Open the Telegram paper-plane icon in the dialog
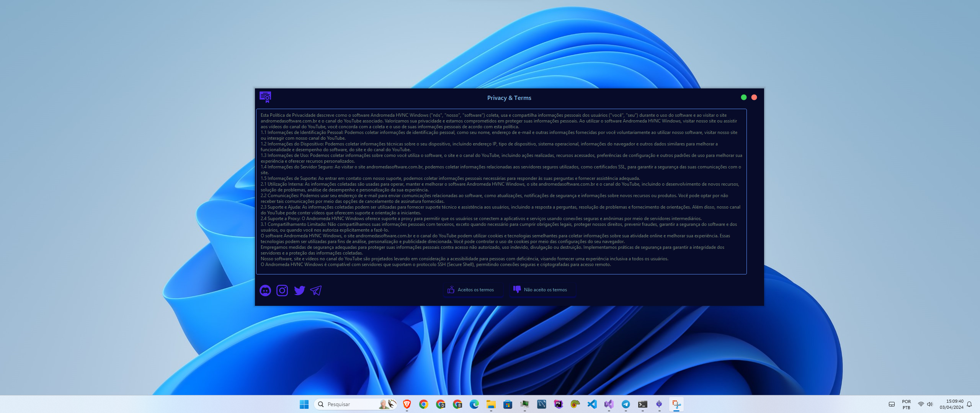 pyautogui.click(x=315, y=290)
